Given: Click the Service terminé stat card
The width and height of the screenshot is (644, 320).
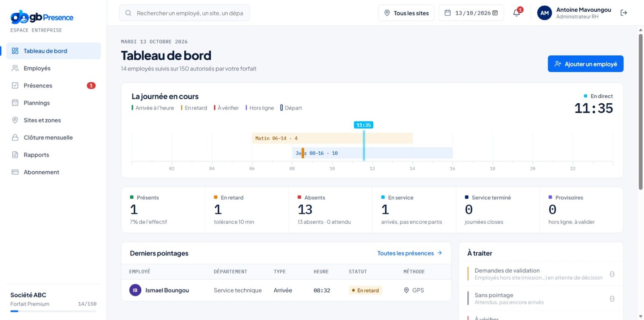Looking at the screenshot, I should tap(498, 210).
